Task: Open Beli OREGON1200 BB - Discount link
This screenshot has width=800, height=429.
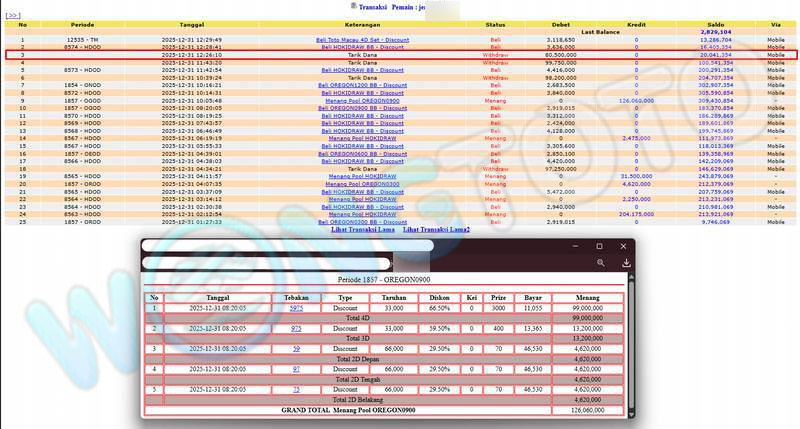Action: [x=362, y=86]
